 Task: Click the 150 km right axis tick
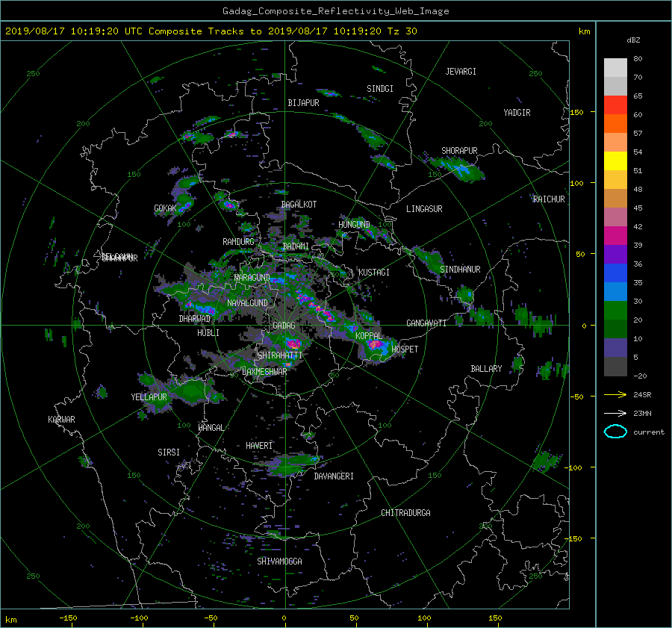(x=576, y=112)
